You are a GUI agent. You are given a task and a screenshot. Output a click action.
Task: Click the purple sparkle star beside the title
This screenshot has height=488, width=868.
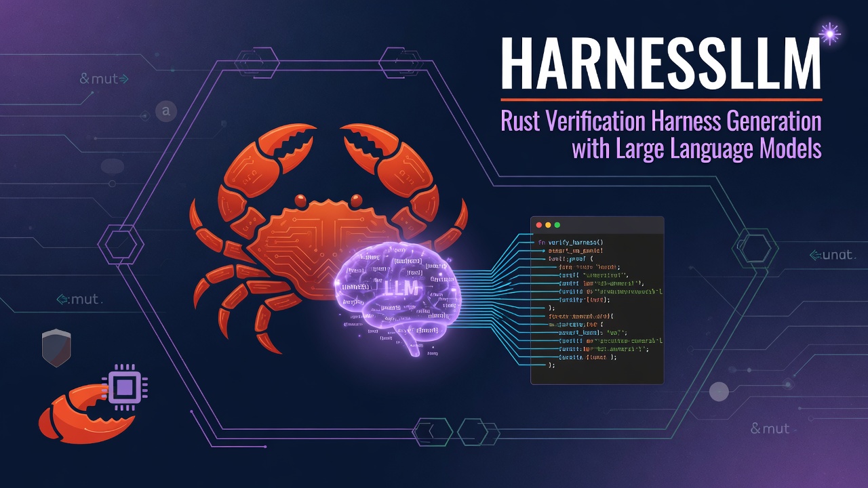pyautogui.click(x=829, y=33)
